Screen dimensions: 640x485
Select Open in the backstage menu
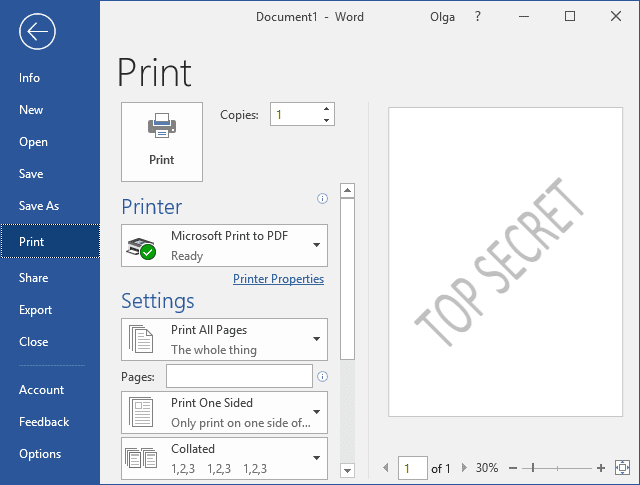point(50,142)
